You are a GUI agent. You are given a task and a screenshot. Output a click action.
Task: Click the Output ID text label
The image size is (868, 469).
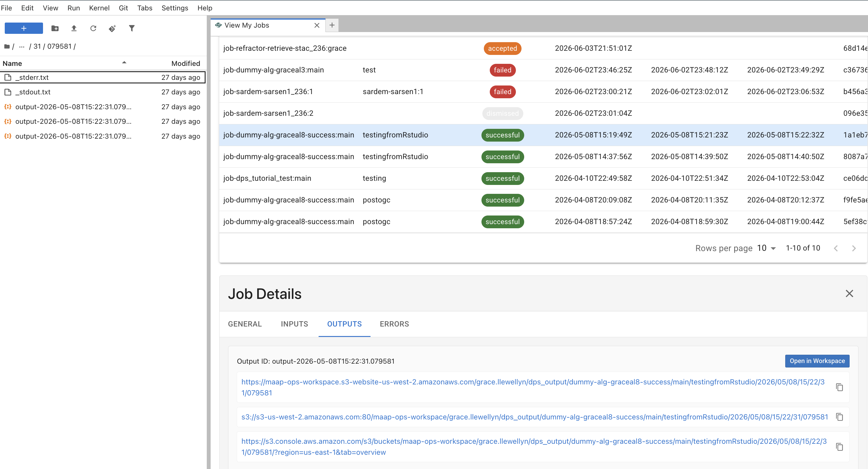pos(316,361)
